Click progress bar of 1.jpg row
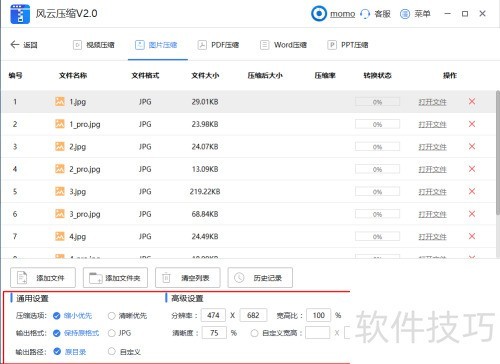This screenshot has width=500, height=364. (377, 102)
